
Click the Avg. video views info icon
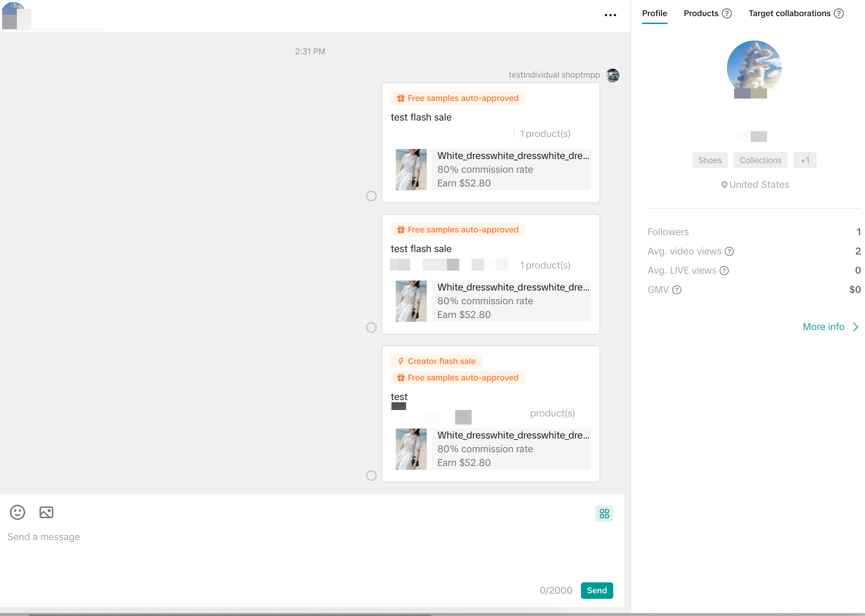(729, 251)
